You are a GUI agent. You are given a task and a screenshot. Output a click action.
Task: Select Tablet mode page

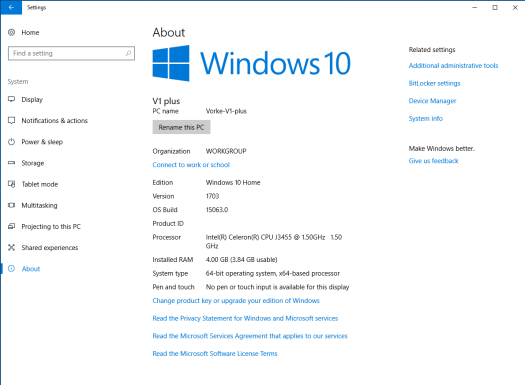[x=40, y=184]
